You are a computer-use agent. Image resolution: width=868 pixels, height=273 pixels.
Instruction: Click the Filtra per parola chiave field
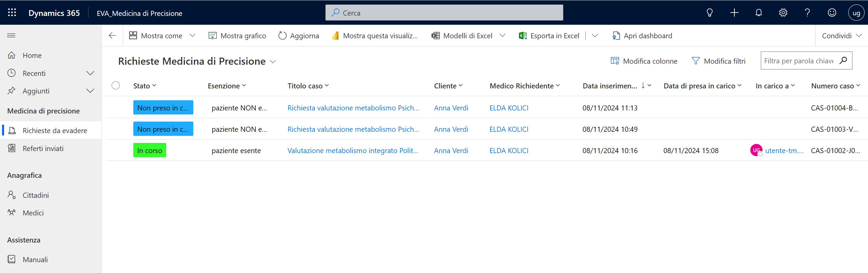[799, 61]
